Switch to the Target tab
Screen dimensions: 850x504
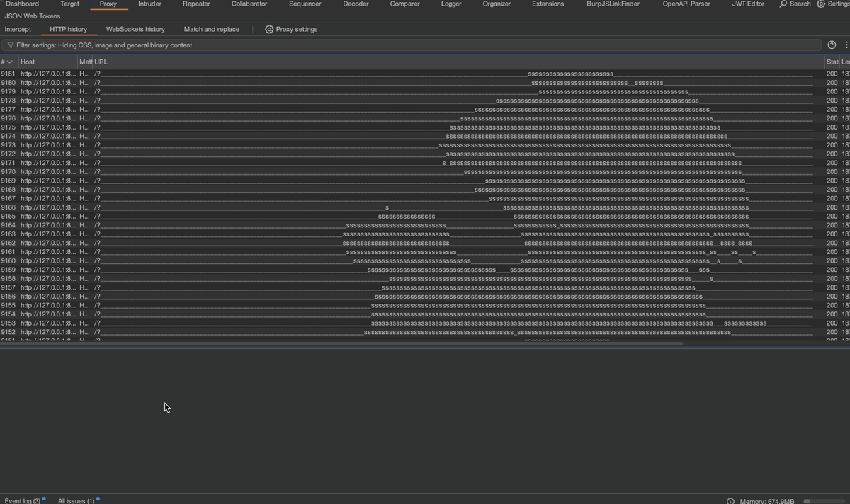(69, 4)
